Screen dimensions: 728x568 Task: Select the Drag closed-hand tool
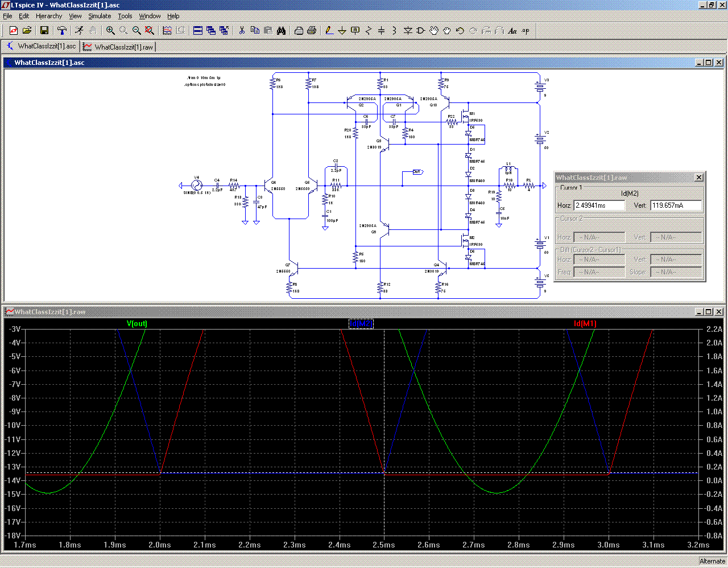click(x=446, y=31)
